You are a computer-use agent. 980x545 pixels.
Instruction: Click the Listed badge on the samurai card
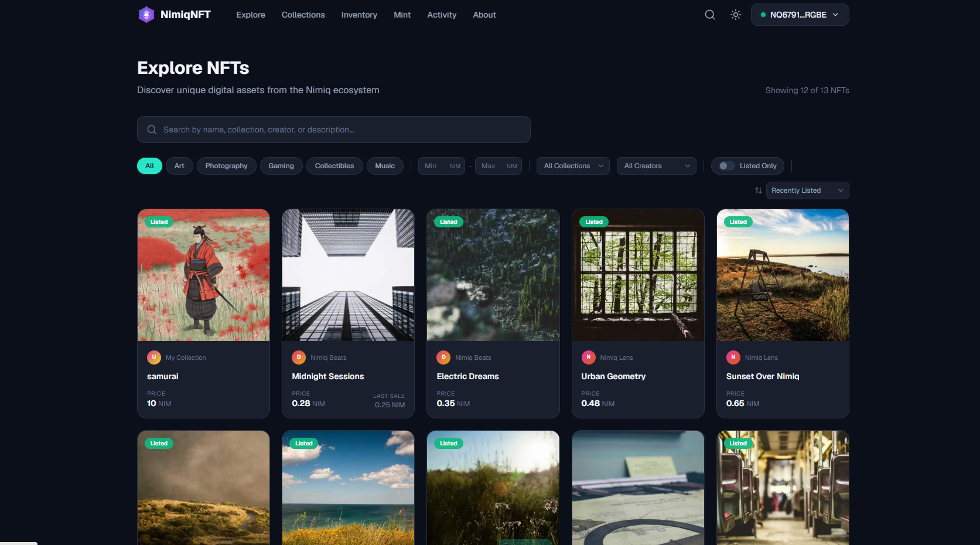coord(159,222)
